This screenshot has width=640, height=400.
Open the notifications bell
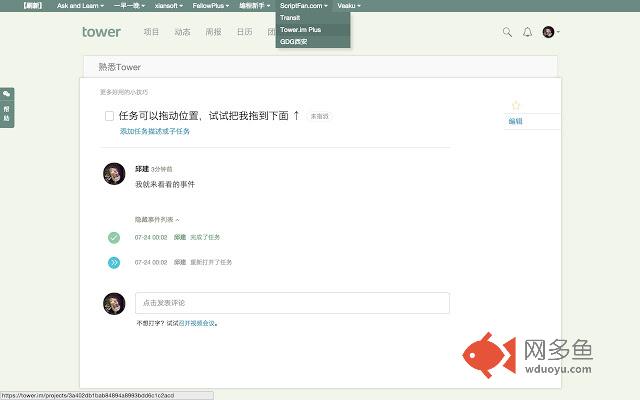point(527,32)
